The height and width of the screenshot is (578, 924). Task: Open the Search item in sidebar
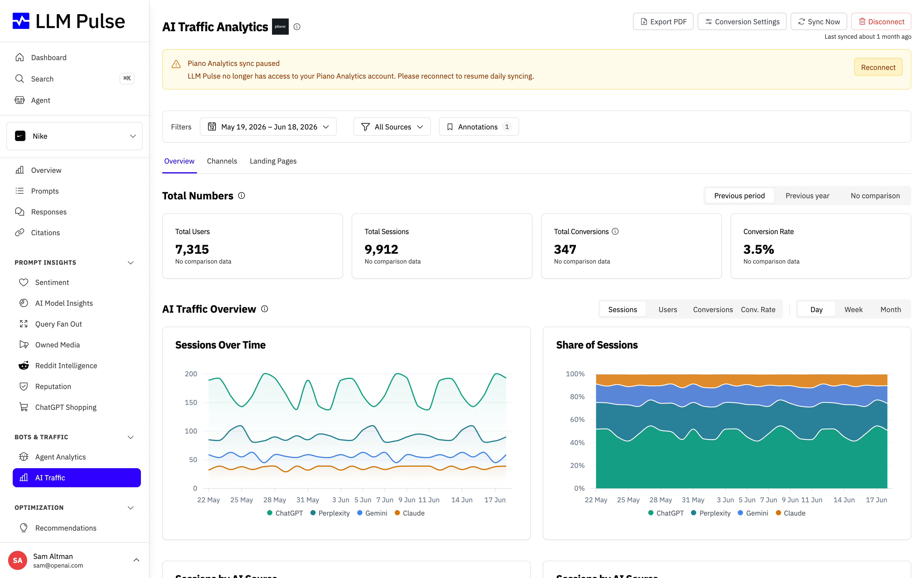74,79
